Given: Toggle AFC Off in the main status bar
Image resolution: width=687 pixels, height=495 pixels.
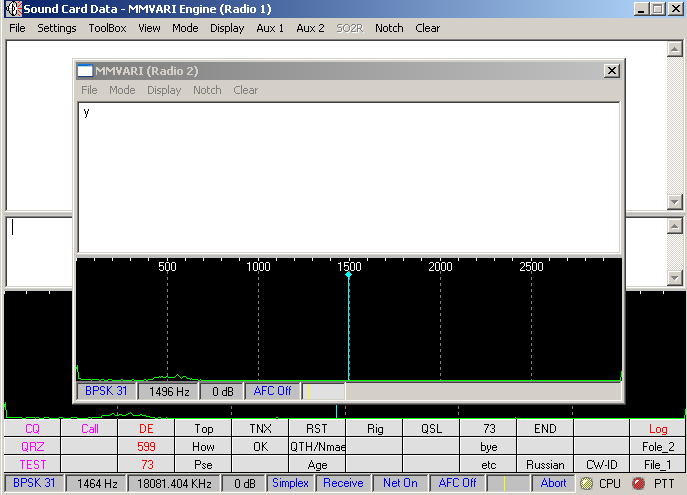Looking at the screenshot, I should click(457, 483).
